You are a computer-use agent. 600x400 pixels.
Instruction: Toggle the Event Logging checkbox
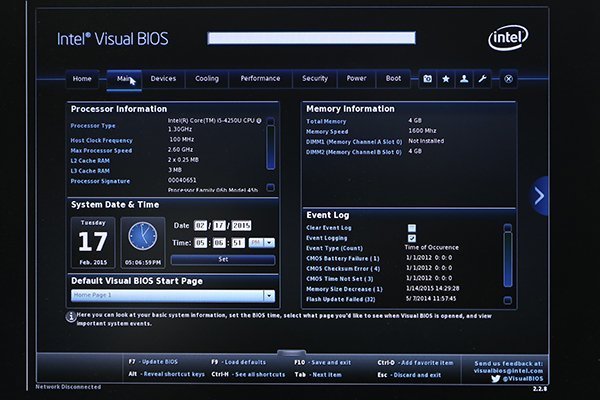(412, 238)
